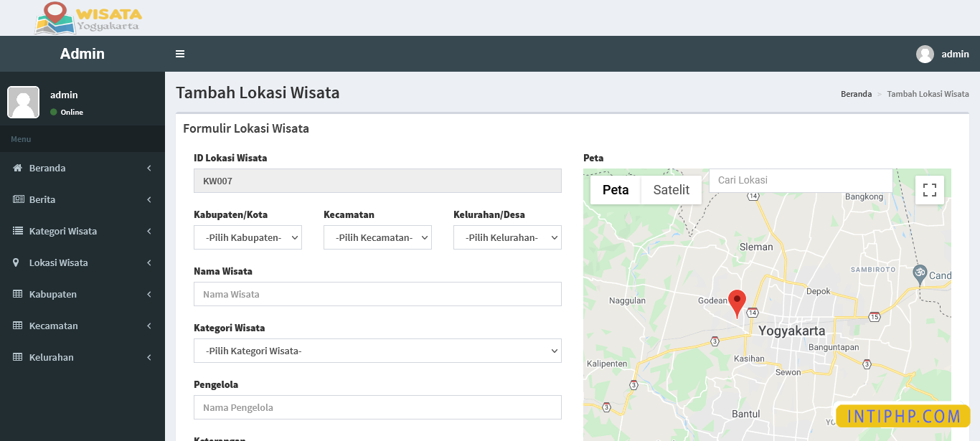Click inside the Cari Lokasi search field
Screen dimensions: 980x441
[x=800, y=180]
